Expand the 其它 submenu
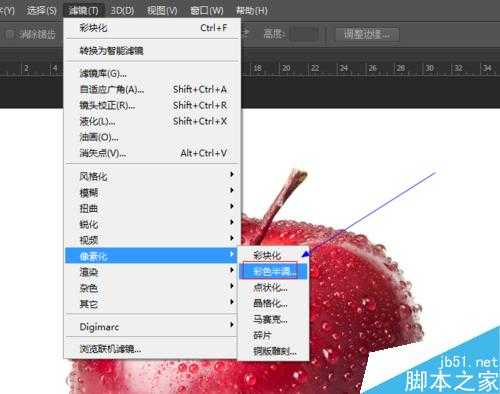 coord(152,304)
